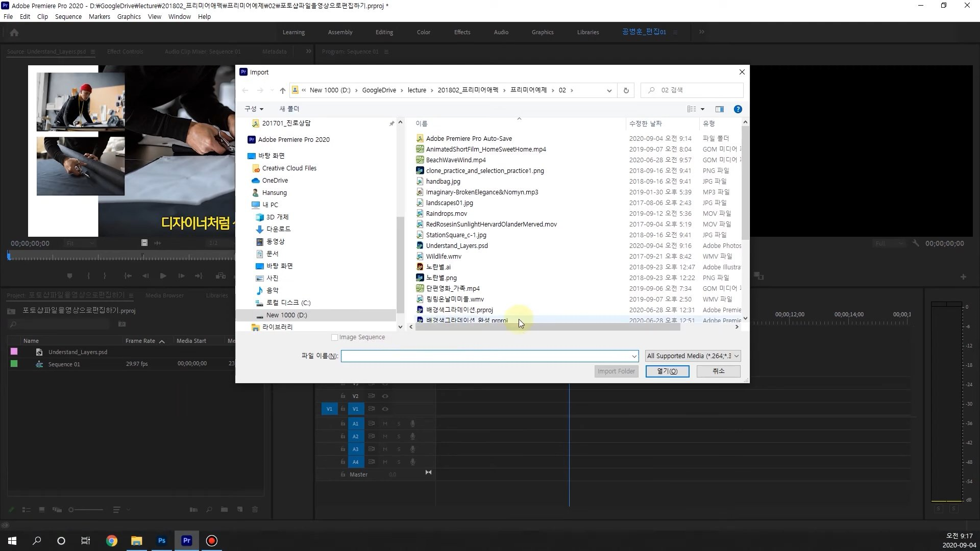
Task: Switch to the Editing workspace tab
Action: [x=384, y=32]
